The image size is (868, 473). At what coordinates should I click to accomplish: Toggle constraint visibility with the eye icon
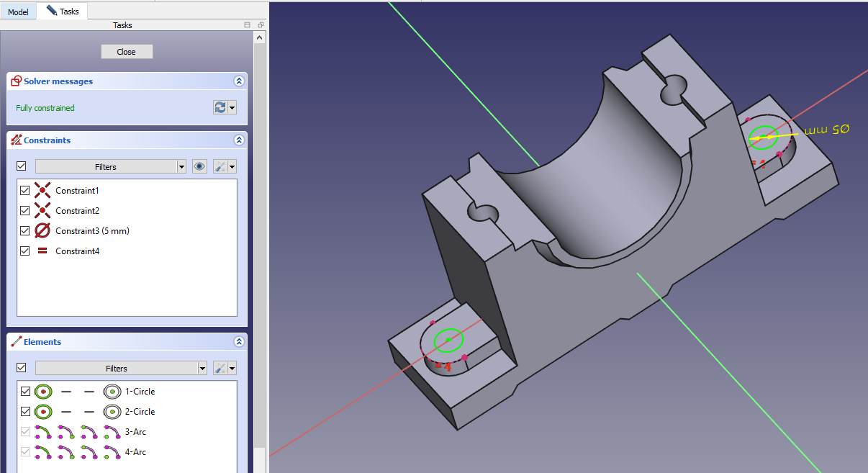pos(199,166)
